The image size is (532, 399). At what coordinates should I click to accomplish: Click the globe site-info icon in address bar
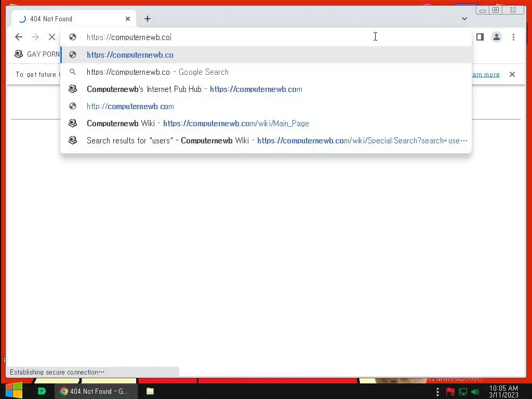click(72, 37)
